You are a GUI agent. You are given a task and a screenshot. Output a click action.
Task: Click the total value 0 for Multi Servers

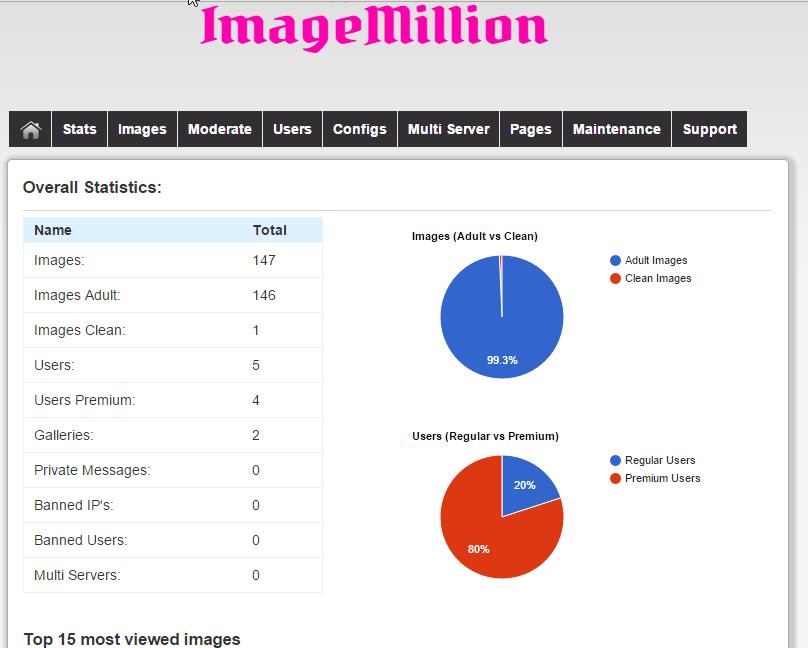pos(256,575)
